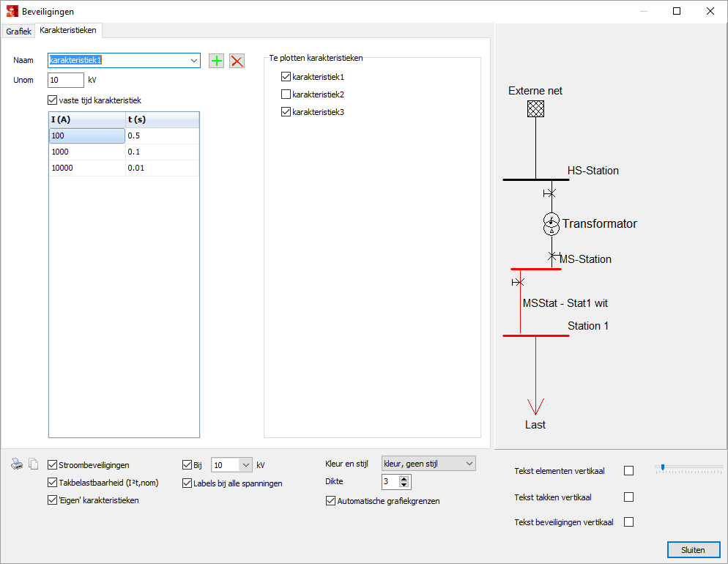This screenshot has width=728, height=564.
Task: Select the Karakteristieken tab
Action: 68,30
